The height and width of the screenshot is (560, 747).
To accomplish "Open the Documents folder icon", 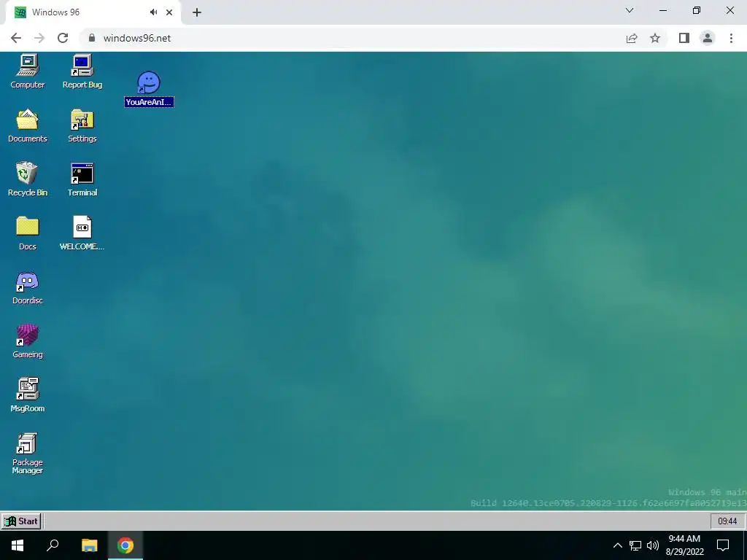I will coord(27,125).
